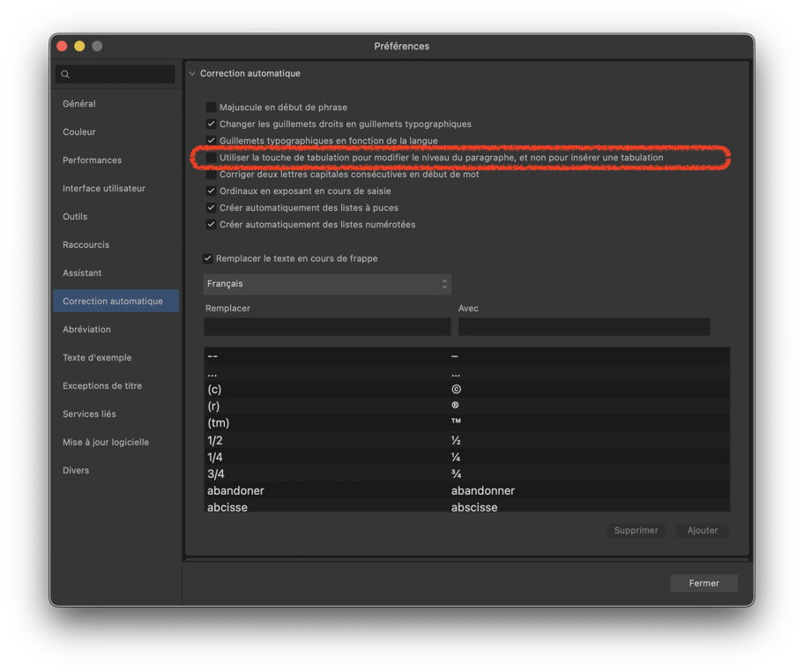804x672 pixels.
Task: Uncheck automatic bulleted lists creation
Action: (210, 207)
